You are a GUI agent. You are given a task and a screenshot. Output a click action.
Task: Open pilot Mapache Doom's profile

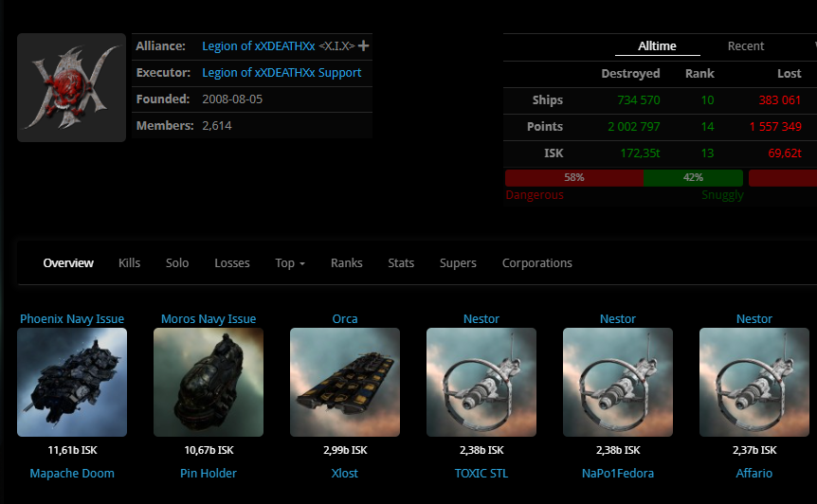pos(72,473)
